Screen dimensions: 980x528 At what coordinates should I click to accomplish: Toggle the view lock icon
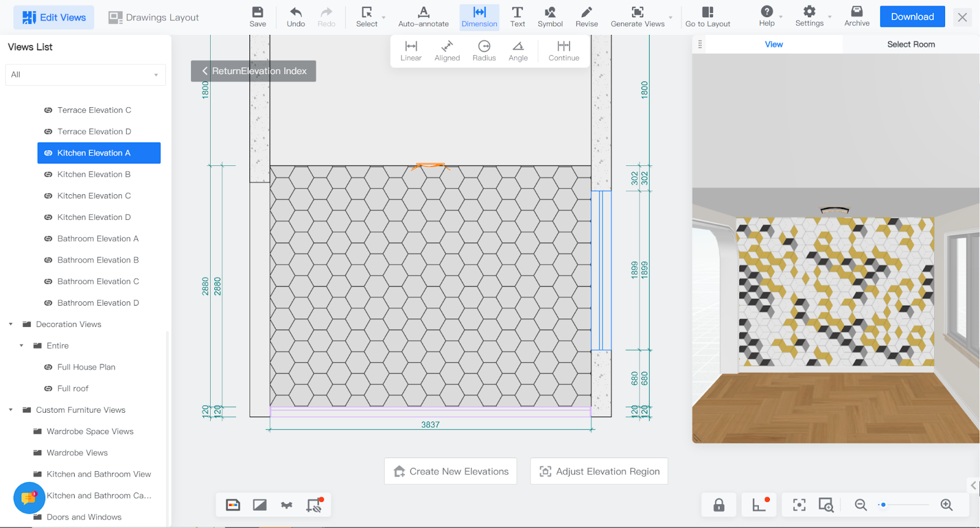point(719,505)
